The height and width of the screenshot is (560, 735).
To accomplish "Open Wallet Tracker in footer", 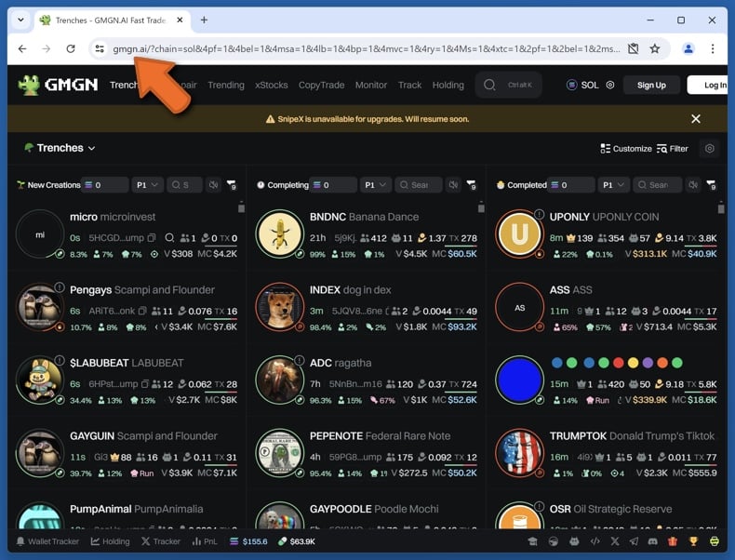I will pyautogui.click(x=47, y=541).
